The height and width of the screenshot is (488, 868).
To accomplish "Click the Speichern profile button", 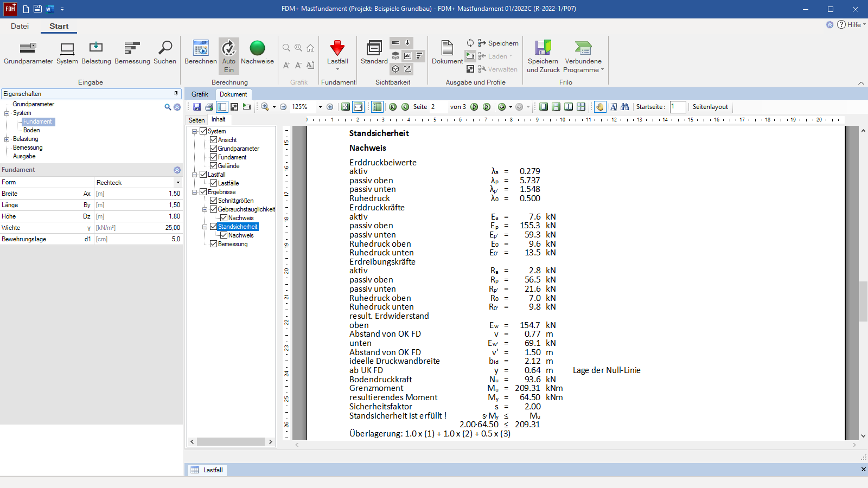I will [x=498, y=43].
